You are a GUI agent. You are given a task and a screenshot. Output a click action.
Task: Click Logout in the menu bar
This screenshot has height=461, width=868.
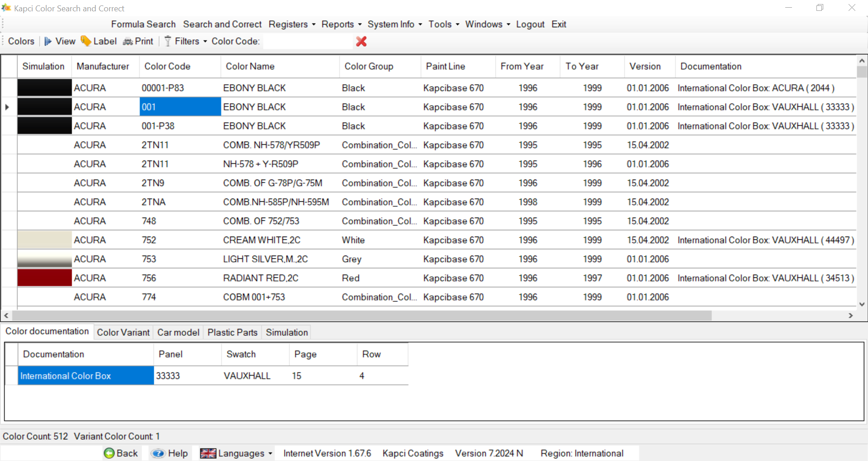point(530,24)
